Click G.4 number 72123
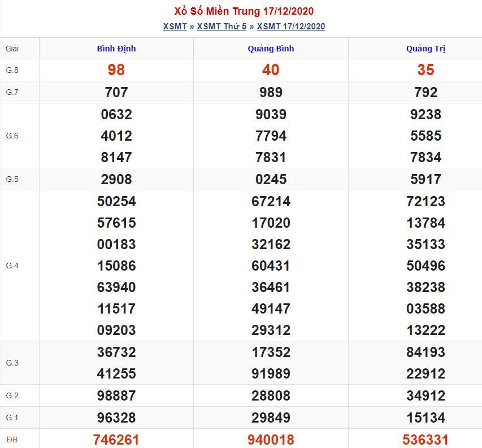This screenshot has height=448, width=482. point(425,202)
